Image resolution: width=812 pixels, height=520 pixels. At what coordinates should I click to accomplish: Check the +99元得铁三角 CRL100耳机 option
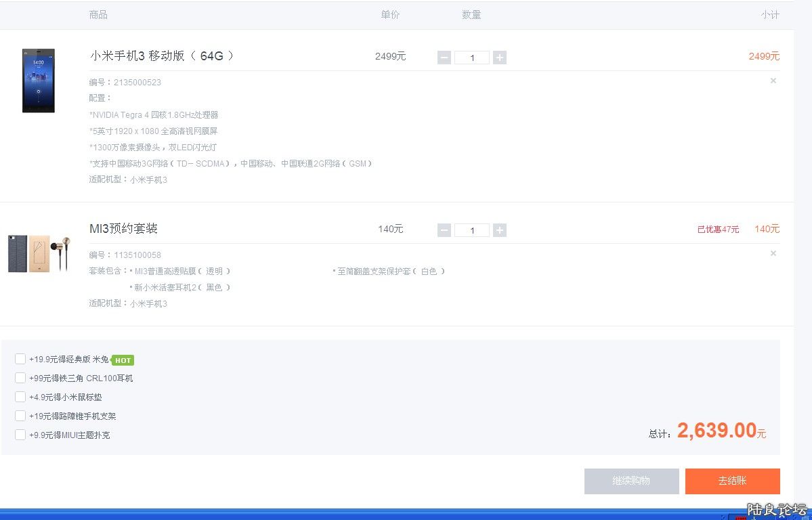tap(20, 378)
